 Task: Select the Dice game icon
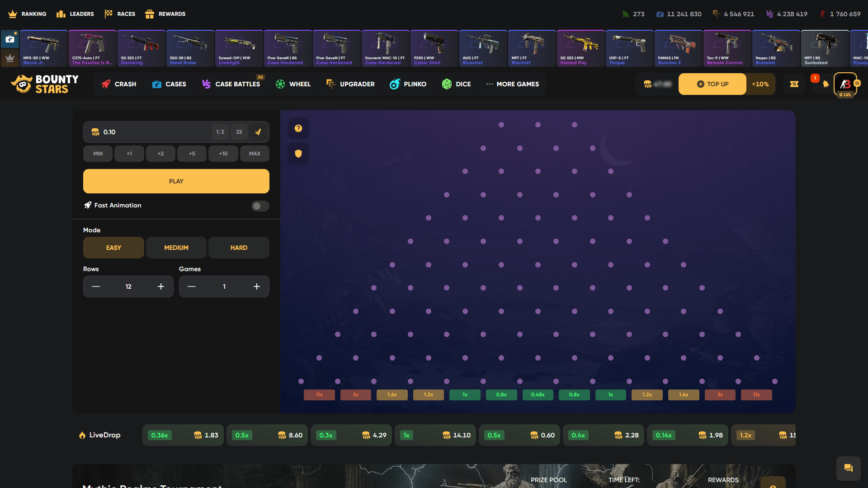point(447,84)
